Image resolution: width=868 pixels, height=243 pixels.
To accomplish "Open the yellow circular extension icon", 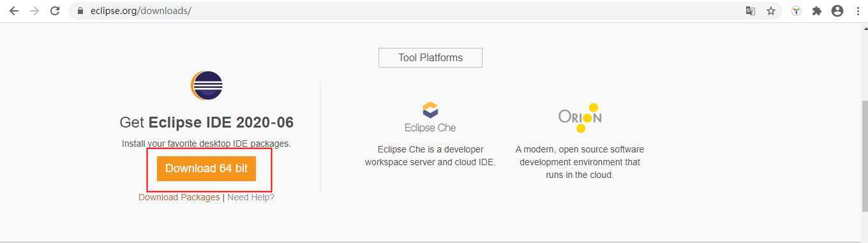I will pyautogui.click(x=797, y=11).
